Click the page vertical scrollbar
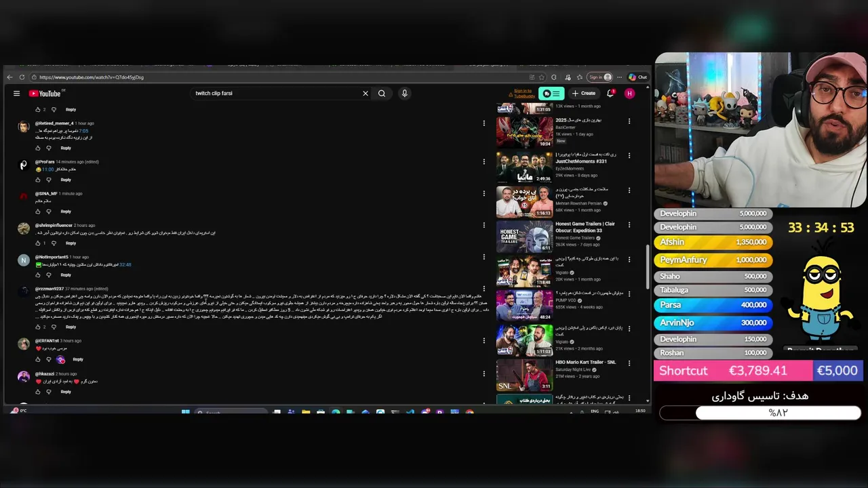868x488 pixels. pos(648,268)
